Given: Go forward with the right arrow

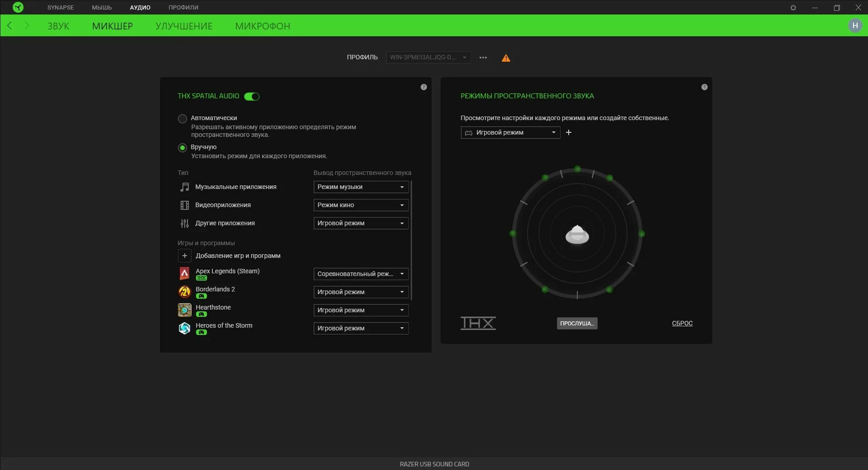Looking at the screenshot, I should click(26, 25).
